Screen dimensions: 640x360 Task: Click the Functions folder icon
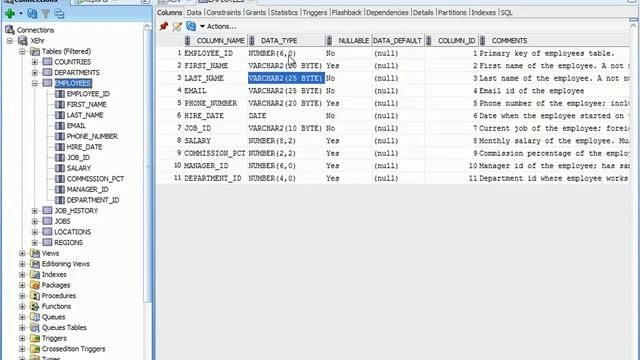[35, 306]
